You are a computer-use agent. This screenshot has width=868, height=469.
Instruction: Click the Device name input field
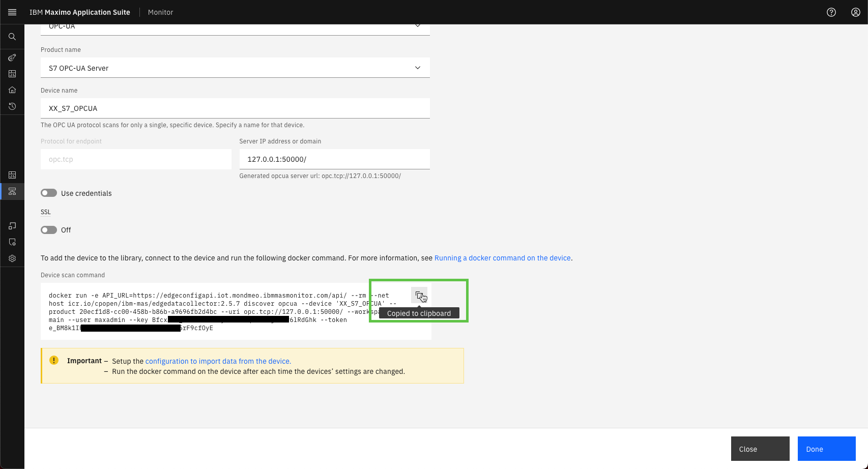coord(235,108)
